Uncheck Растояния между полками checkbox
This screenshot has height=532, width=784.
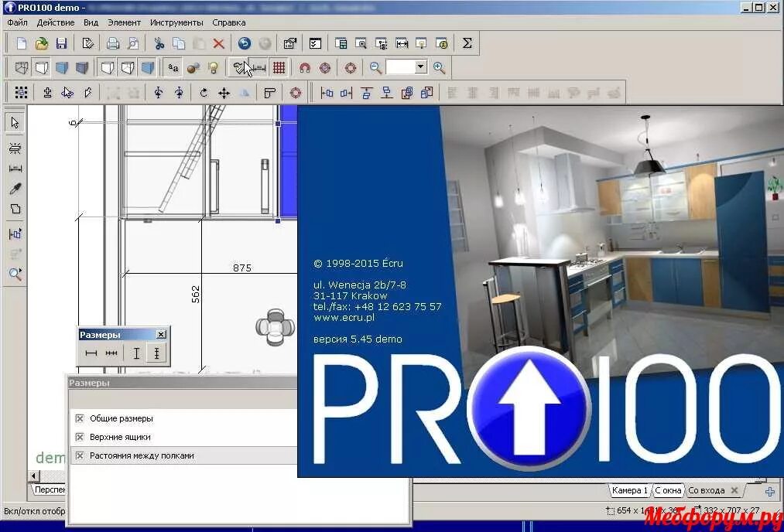[x=80, y=455]
